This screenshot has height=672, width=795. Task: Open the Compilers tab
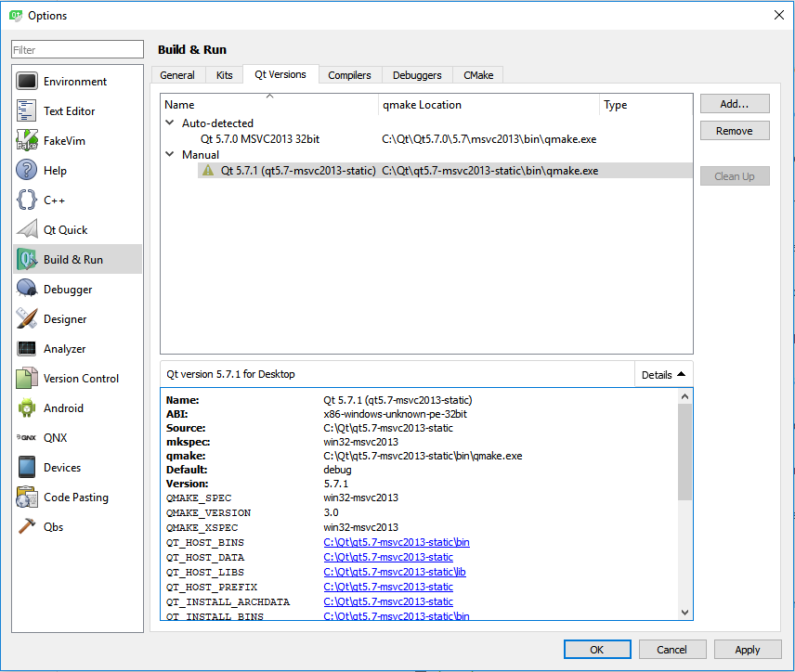click(349, 75)
